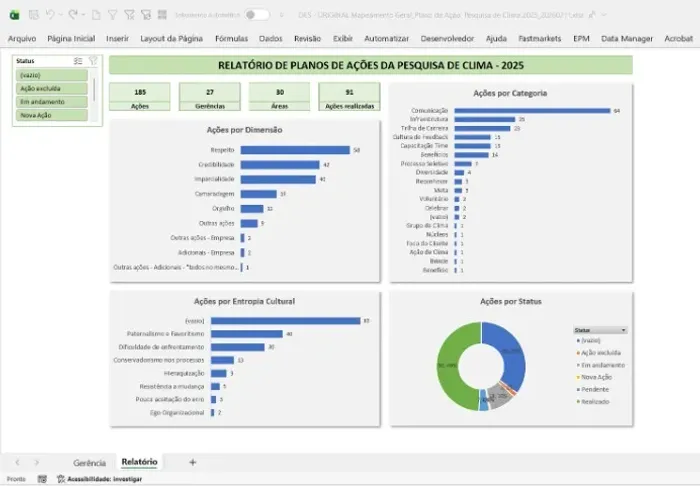
Task: Click the 185 Ações KPI card
Action: (x=140, y=96)
